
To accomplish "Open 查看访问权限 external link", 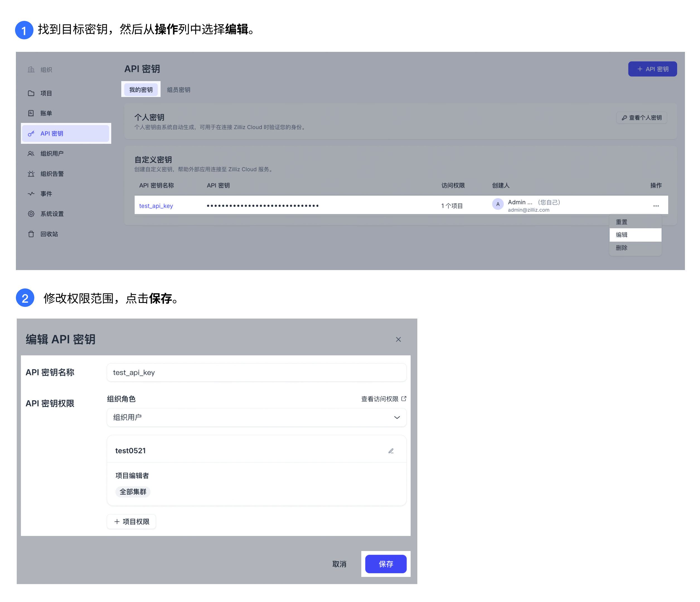I will click(383, 399).
